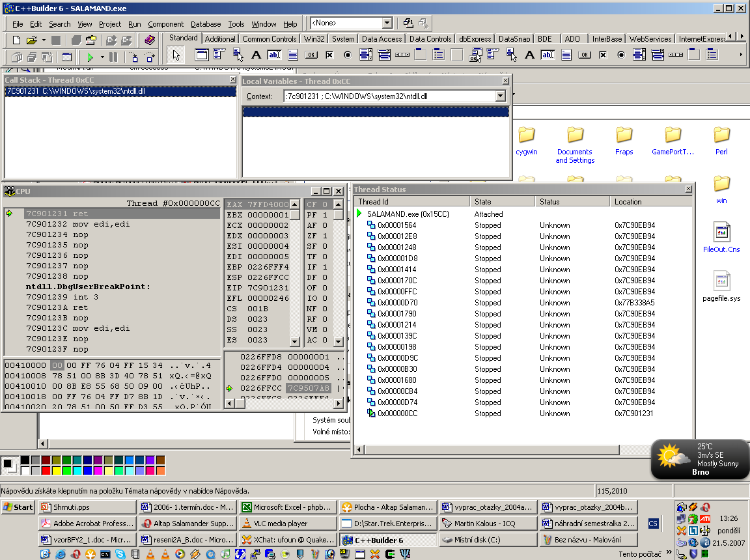Pick the yellow color swatch
The width and height of the screenshot is (750, 560).
click(x=57, y=471)
